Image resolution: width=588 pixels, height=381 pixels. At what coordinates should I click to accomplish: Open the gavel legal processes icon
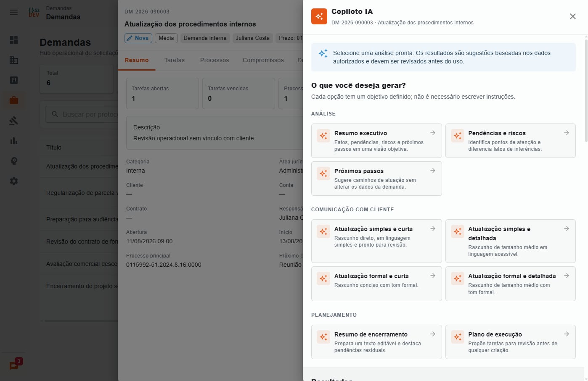14,121
